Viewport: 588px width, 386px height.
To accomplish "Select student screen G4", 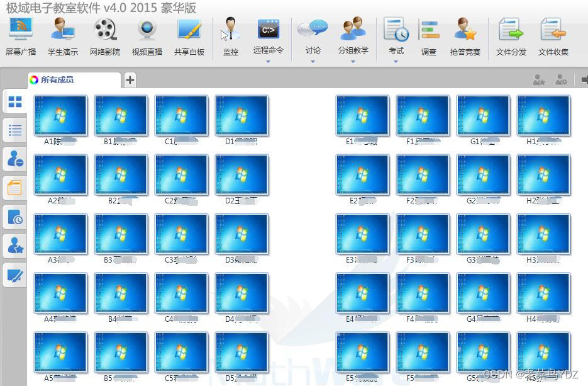I will tap(483, 293).
